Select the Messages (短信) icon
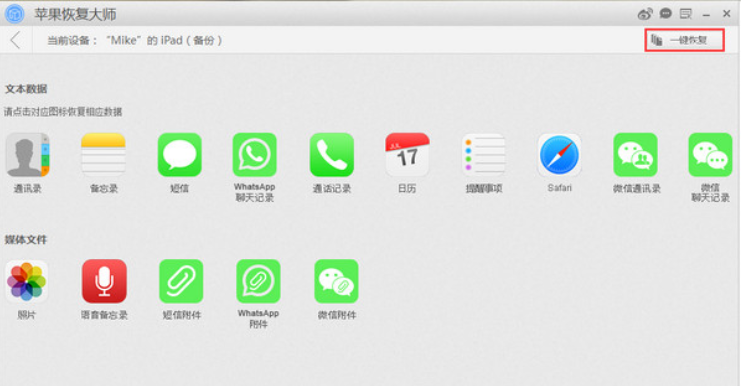This screenshot has height=386, width=741. [180, 155]
